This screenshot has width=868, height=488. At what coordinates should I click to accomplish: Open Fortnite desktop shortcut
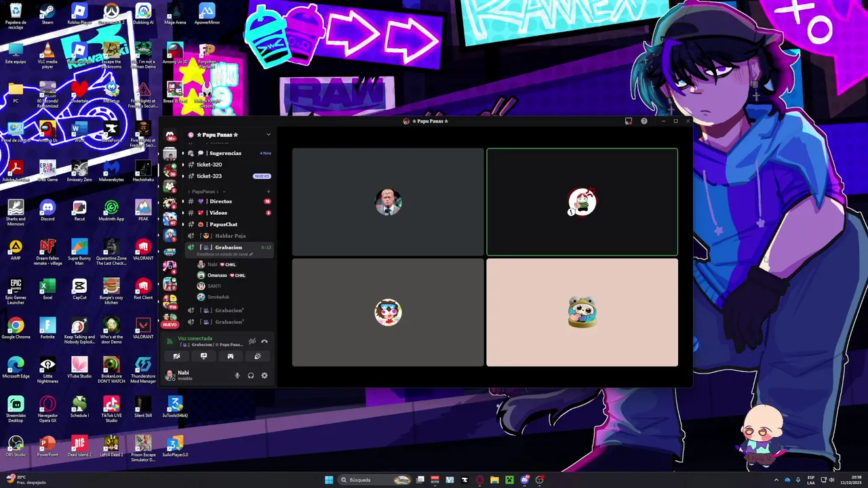pos(47,328)
